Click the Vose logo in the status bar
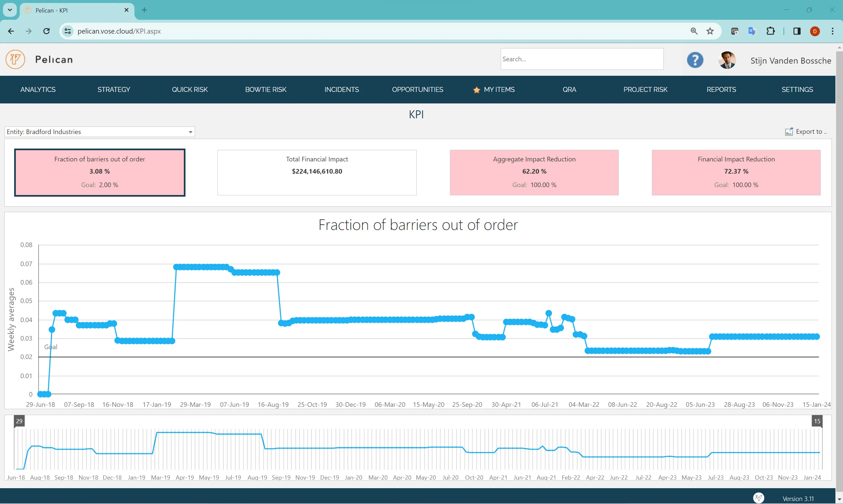 (x=759, y=498)
